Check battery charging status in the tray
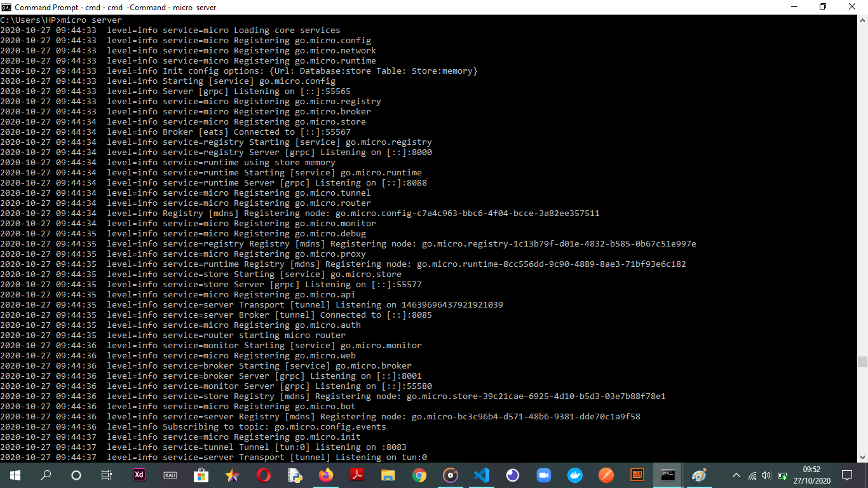 [x=782, y=475]
